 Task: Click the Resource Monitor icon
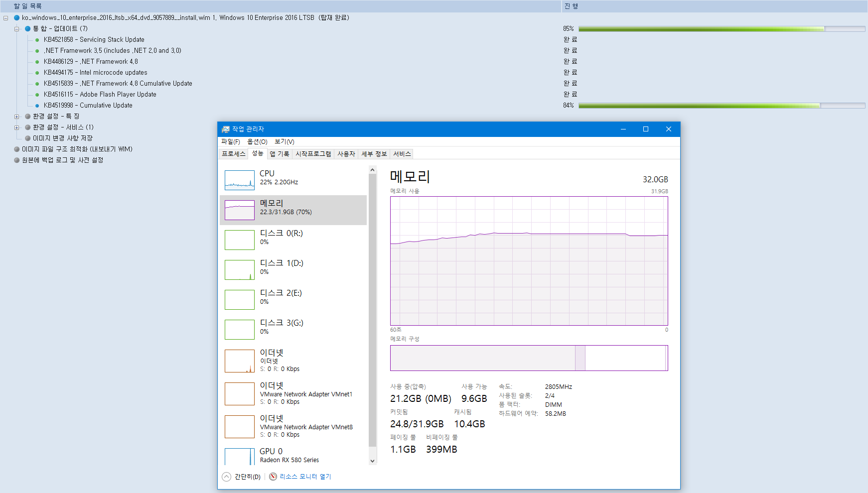click(273, 477)
